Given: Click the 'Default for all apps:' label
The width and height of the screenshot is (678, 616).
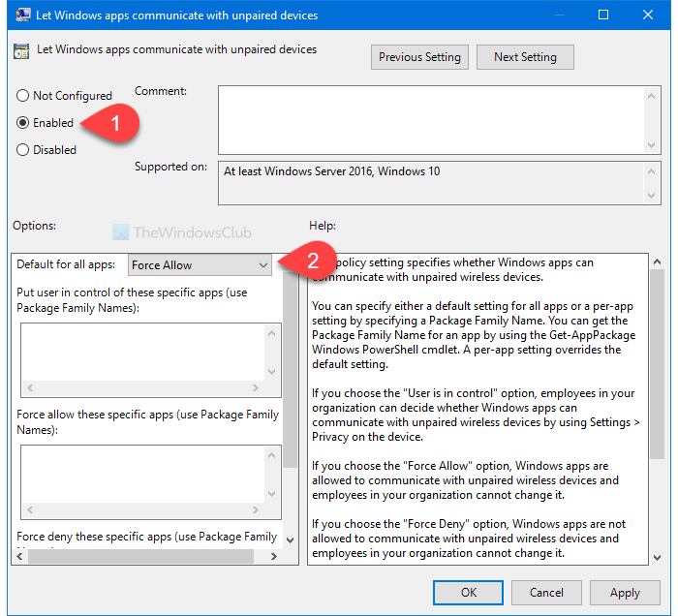Looking at the screenshot, I should pyautogui.click(x=66, y=264).
